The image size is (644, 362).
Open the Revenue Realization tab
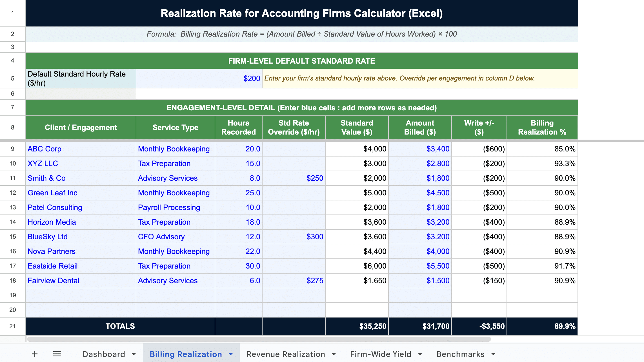pos(286,354)
